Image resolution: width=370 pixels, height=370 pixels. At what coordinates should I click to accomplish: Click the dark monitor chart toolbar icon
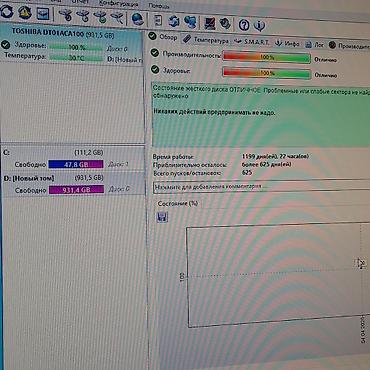(210, 23)
